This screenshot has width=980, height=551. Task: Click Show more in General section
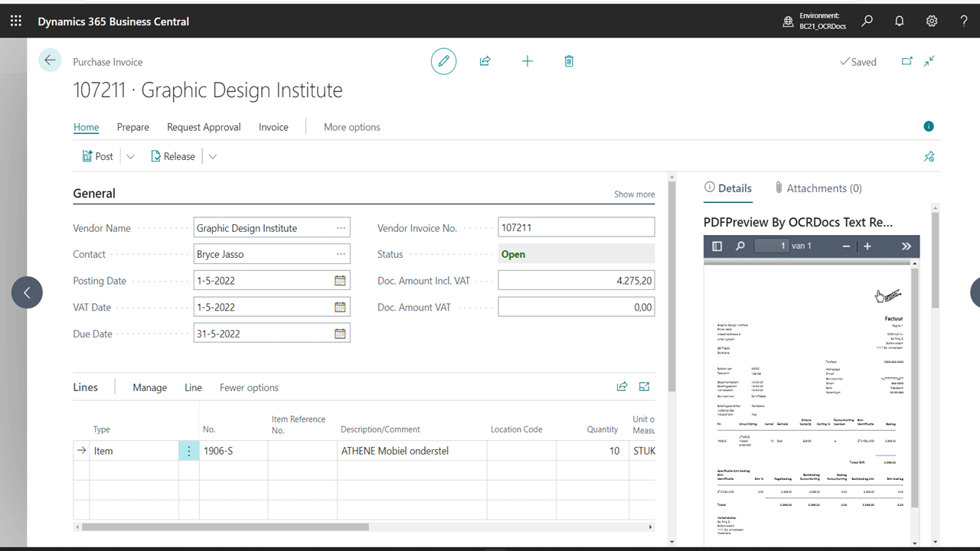[x=634, y=194]
